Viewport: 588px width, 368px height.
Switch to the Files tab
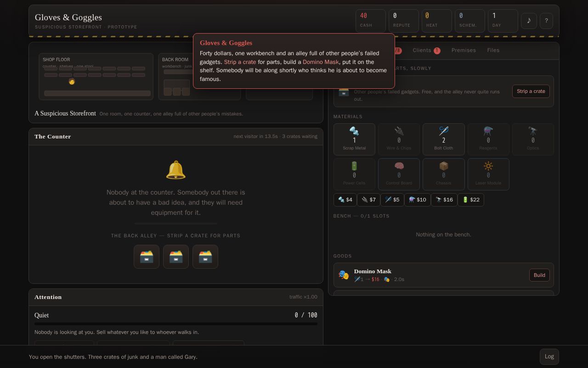click(493, 50)
